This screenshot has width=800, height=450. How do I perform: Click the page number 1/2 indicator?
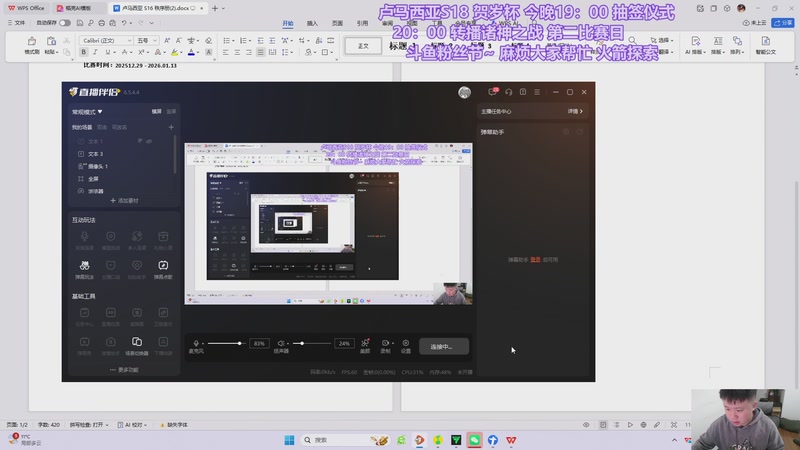pyautogui.click(x=17, y=424)
